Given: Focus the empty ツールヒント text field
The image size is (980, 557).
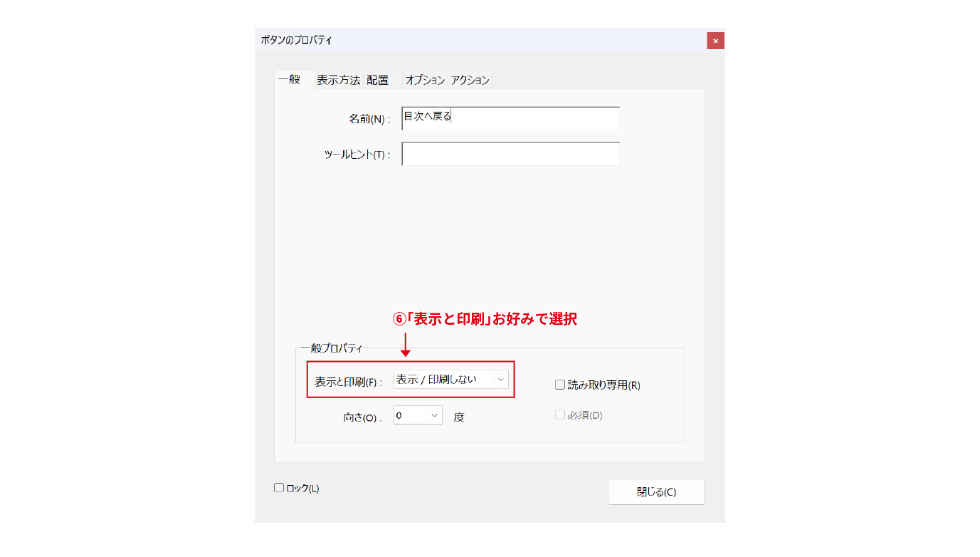Looking at the screenshot, I should (510, 154).
